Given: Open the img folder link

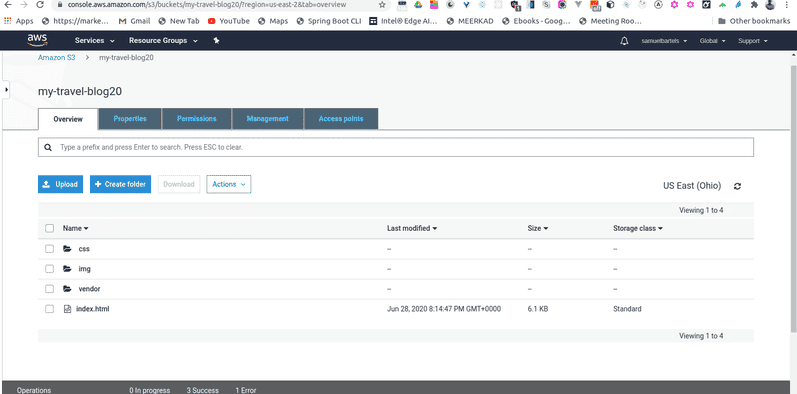Looking at the screenshot, I should 84,269.
